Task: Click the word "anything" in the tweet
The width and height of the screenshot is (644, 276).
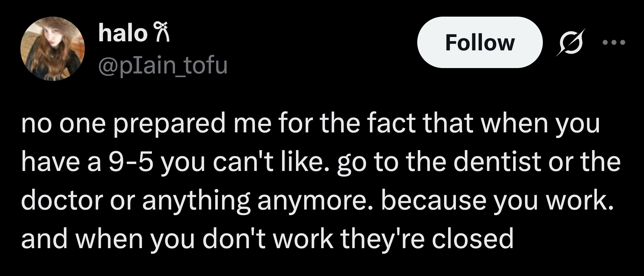Action: click(x=196, y=202)
